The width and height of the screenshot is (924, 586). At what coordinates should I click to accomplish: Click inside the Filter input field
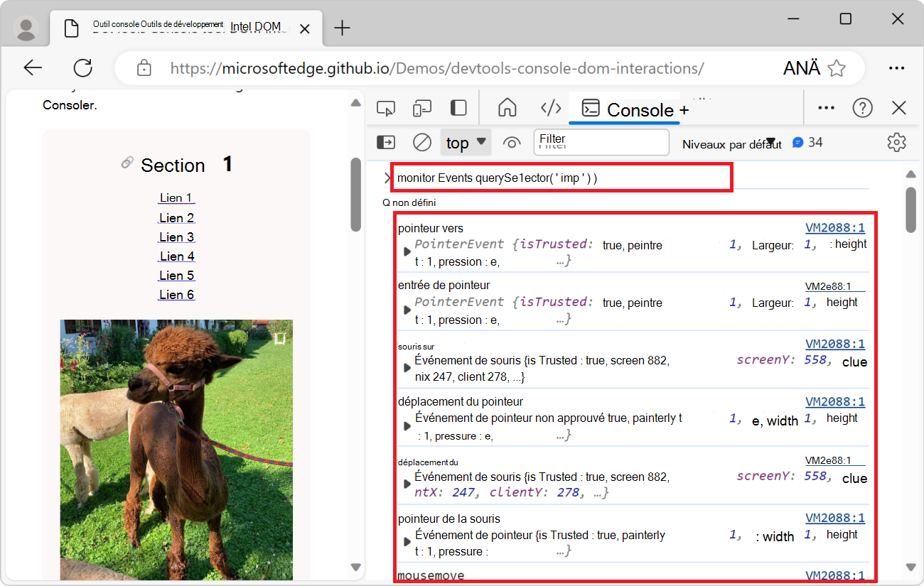[601, 142]
